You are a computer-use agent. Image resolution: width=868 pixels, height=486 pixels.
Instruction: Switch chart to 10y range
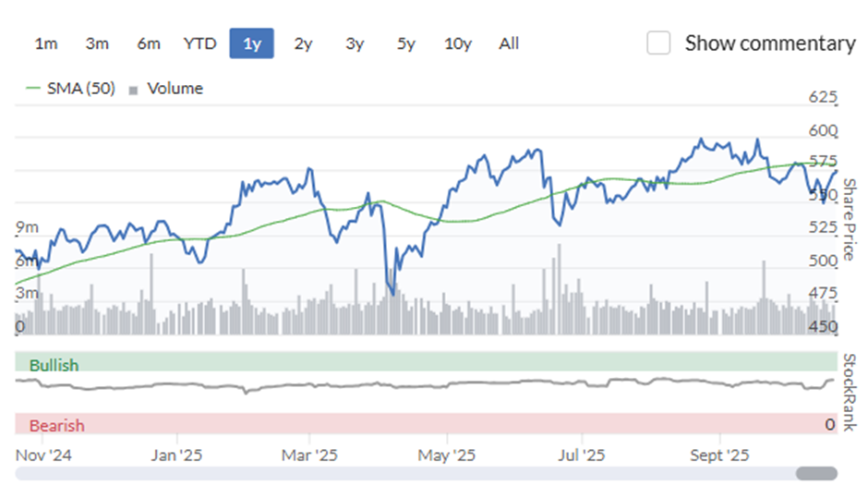click(458, 43)
